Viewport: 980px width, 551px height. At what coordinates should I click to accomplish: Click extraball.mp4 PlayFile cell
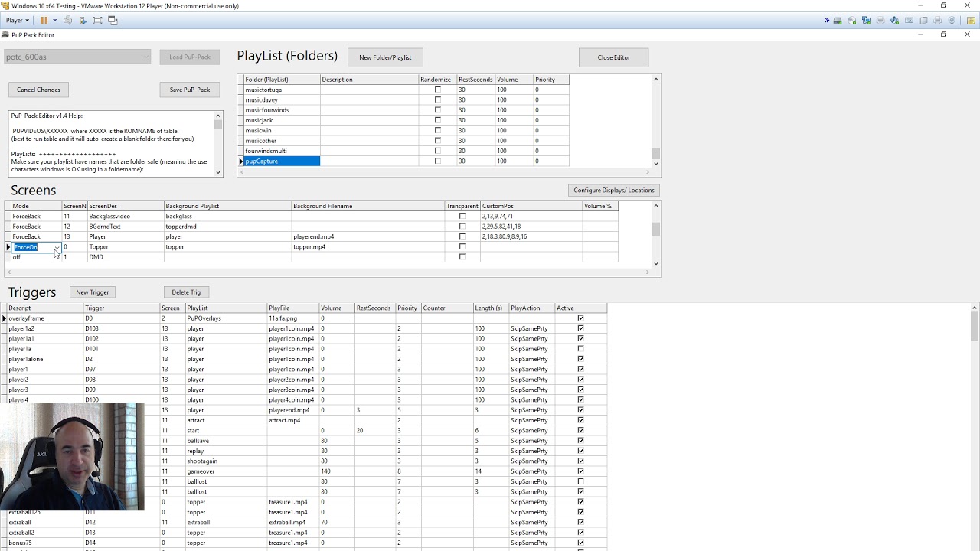tap(292, 522)
